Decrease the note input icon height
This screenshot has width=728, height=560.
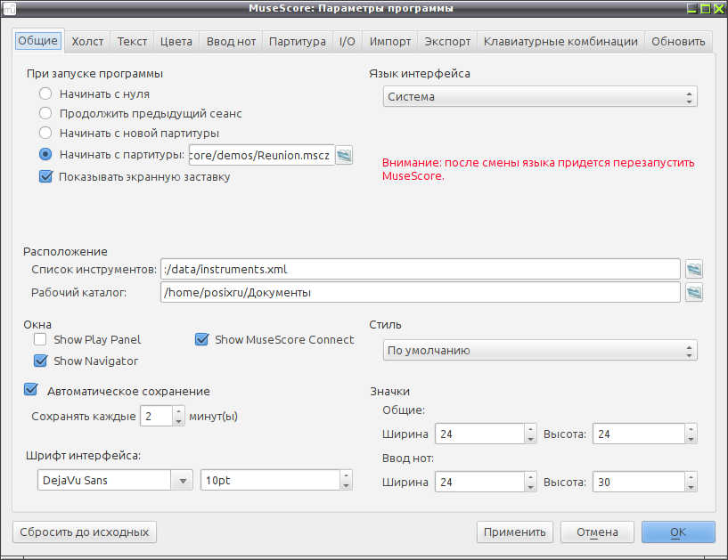691,487
